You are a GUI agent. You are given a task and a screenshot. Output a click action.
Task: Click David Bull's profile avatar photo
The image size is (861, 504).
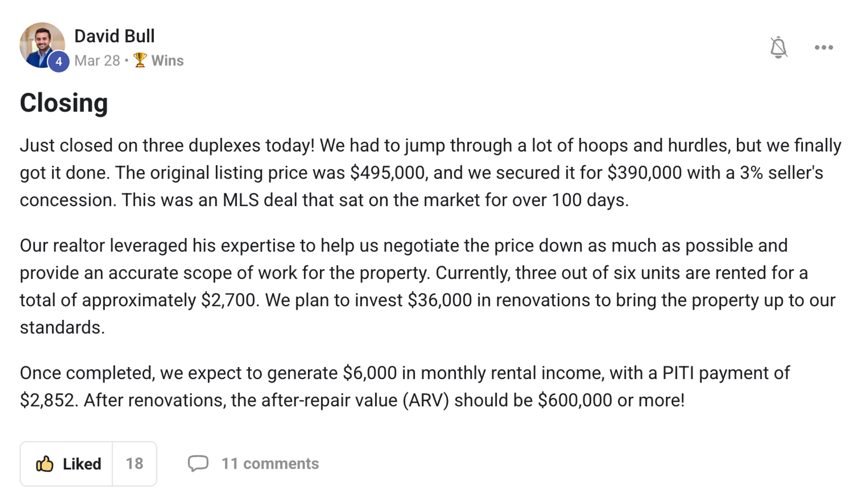(40, 43)
